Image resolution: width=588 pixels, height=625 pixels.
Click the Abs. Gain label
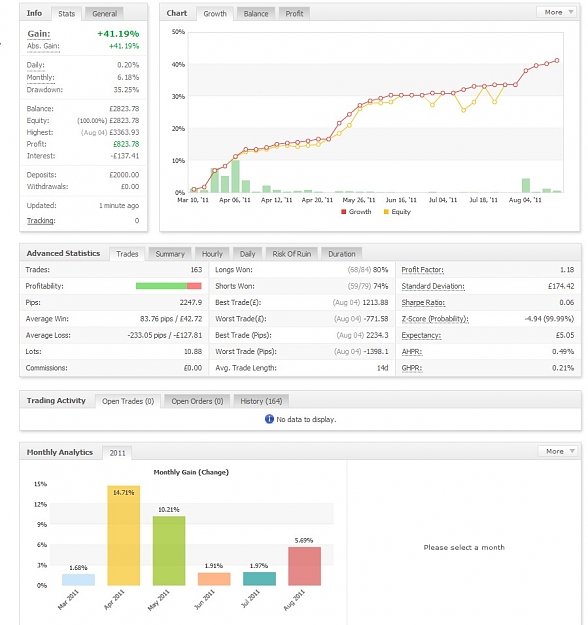(x=43, y=46)
